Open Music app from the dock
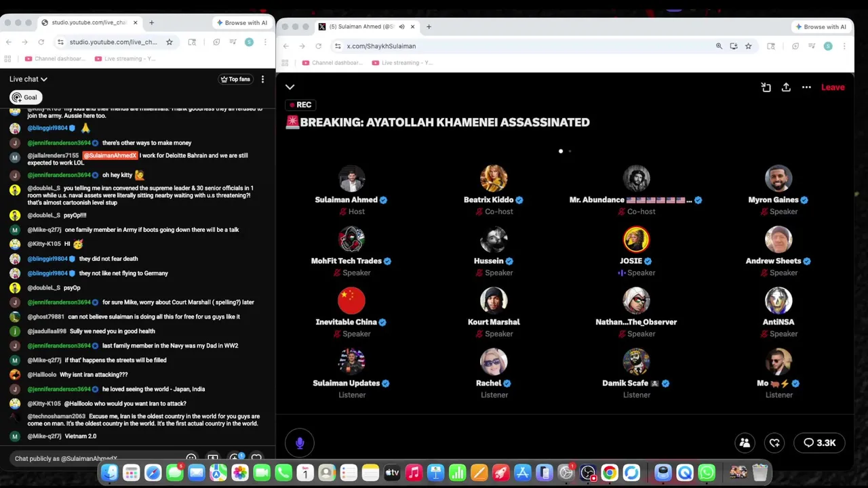This screenshot has width=868, height=488. pos(414,472)
